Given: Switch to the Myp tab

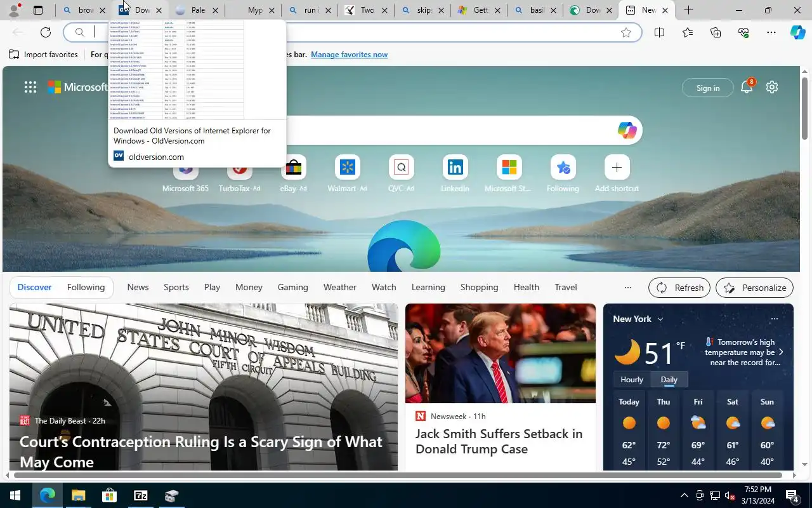Looking at the screenshot, I should [x=254, y=10].
